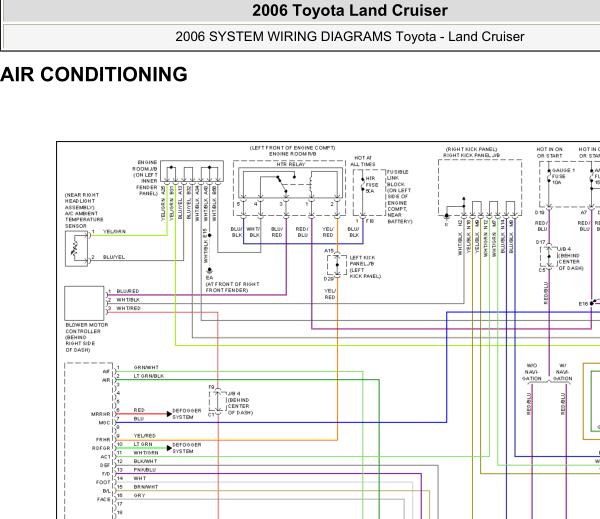Viewport: 600px width, 519px height.
Task: Click the A/C ambient temperature sensor symbol
Action: coord(77,249)
